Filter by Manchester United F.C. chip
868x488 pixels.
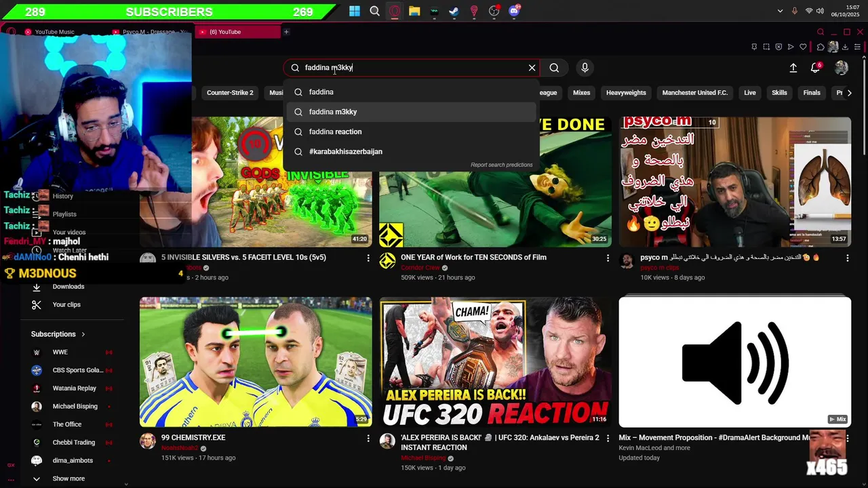coord(694,93)
